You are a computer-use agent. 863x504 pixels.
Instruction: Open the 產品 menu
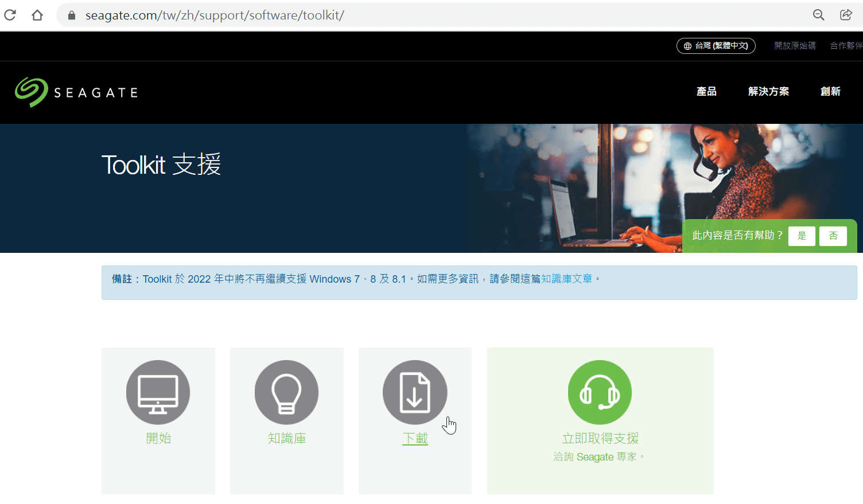click(x=706, y=92)
